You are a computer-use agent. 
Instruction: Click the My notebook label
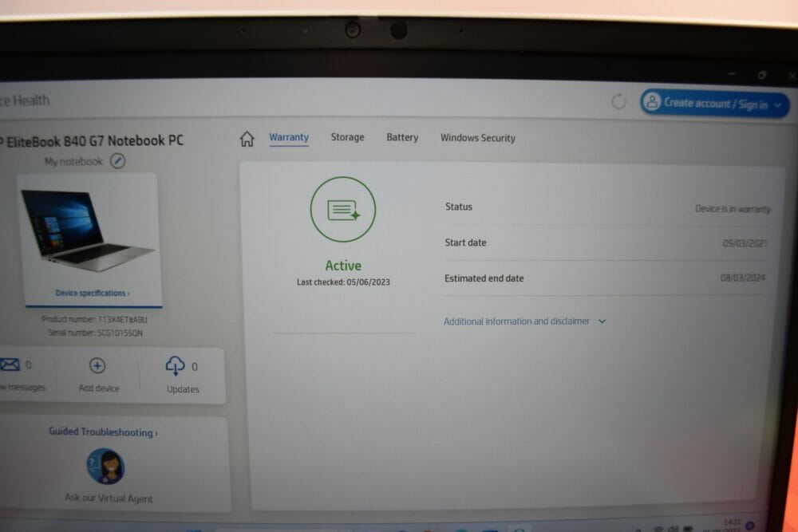click(x=73, y=162)
